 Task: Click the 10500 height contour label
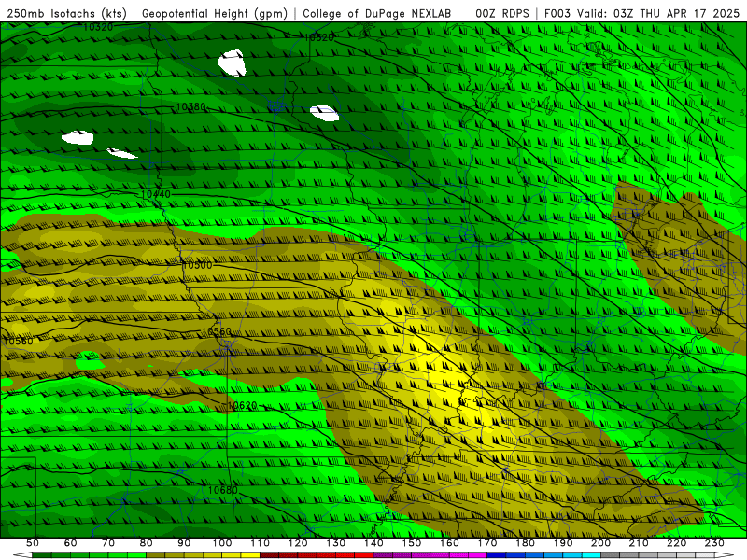click(x=197, y=265)
